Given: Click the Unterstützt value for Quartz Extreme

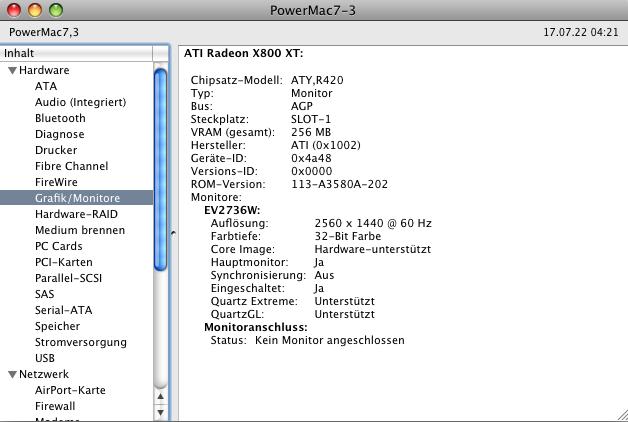Looking at the screenshot, I should click(x=345, y=301).
